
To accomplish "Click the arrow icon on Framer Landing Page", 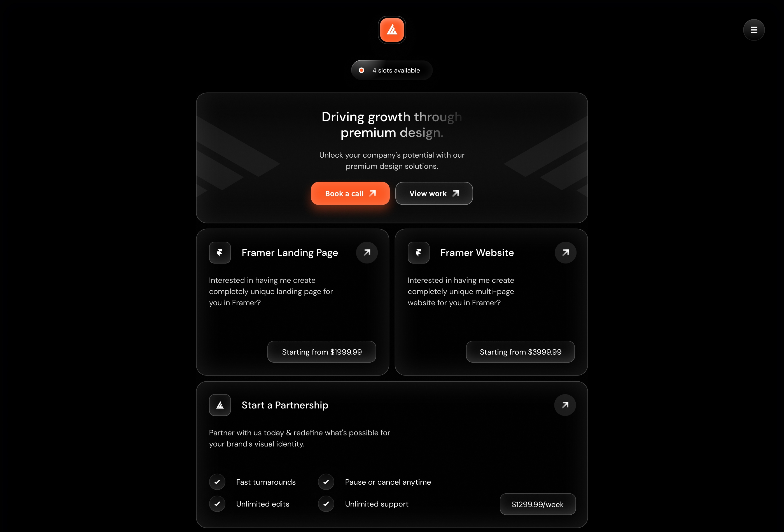I will tap(366, 252).
